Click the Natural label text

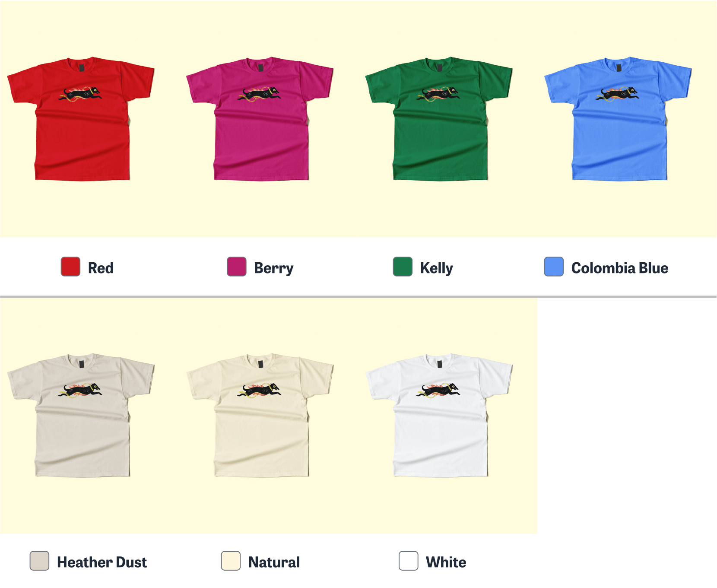tap(274, 562)
